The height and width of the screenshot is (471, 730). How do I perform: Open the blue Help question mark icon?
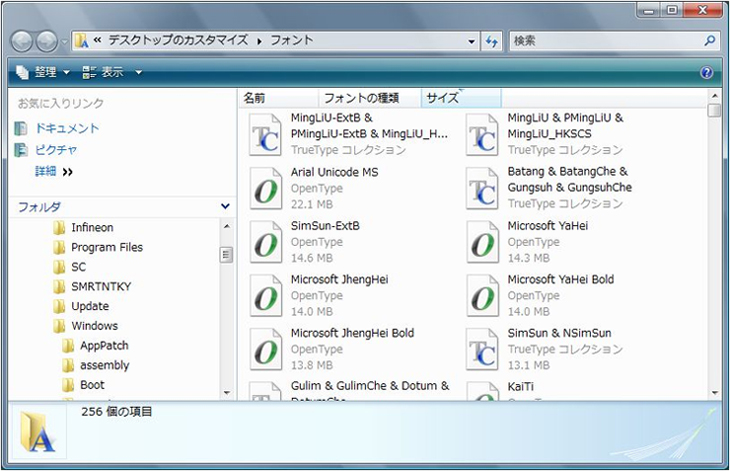[x=706, y=73]
